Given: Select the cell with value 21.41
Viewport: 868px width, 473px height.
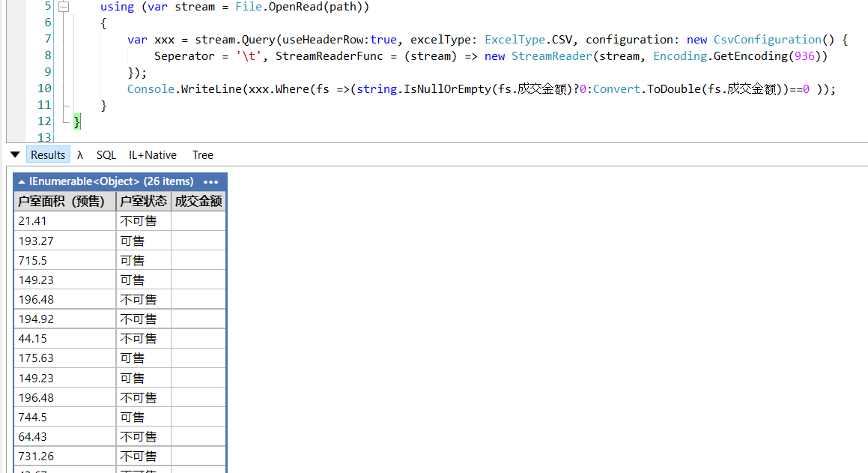Looking at the screenshot, I should point(64,221).
